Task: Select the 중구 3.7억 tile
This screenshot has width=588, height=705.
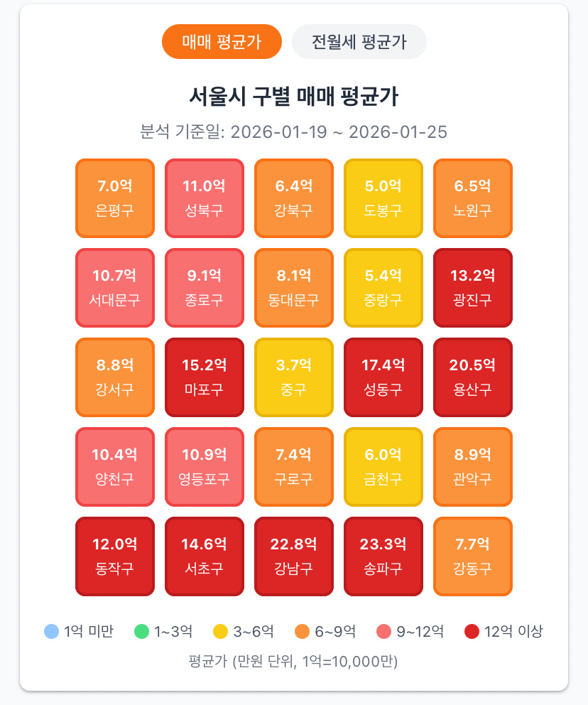Action: tap(294, 377)
